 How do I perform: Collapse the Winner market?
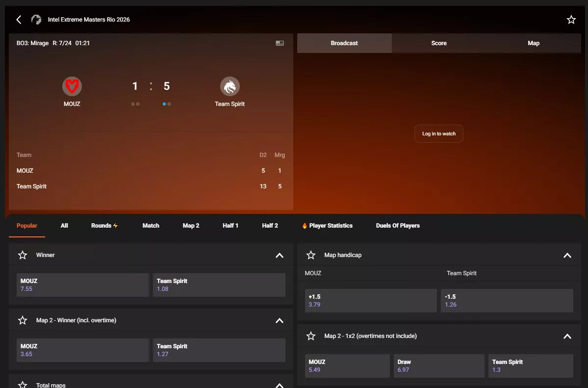(x=280, y=256)
